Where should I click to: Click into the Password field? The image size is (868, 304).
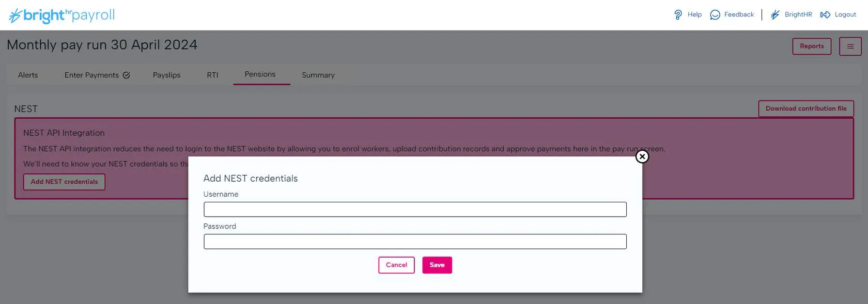tap(415, 242)
